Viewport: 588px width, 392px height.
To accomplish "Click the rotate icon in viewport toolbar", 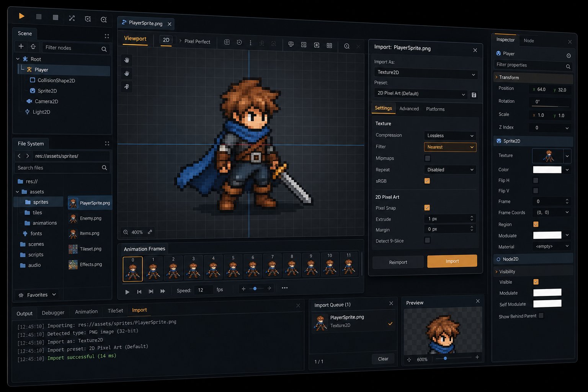I will coord(239,42).
